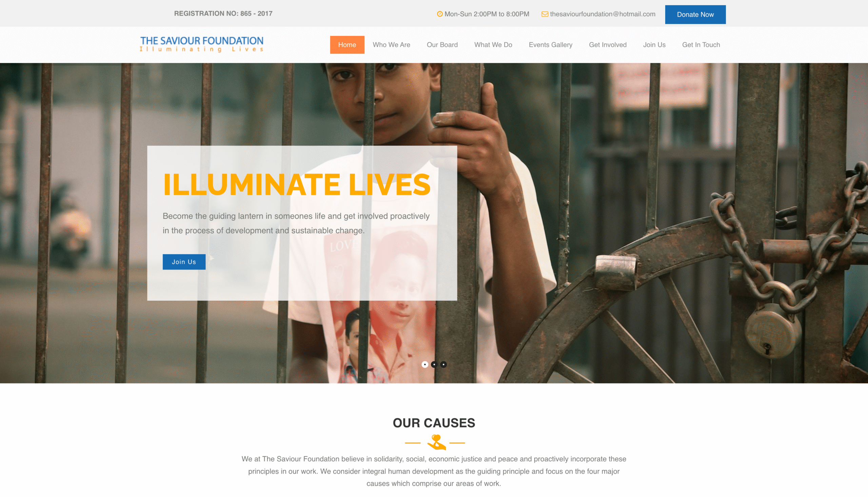Image resolution: width=868 pixels, height=497 pixels.
Task: Select Join Us in the navigation bar
Action: [x=654, y=45]
